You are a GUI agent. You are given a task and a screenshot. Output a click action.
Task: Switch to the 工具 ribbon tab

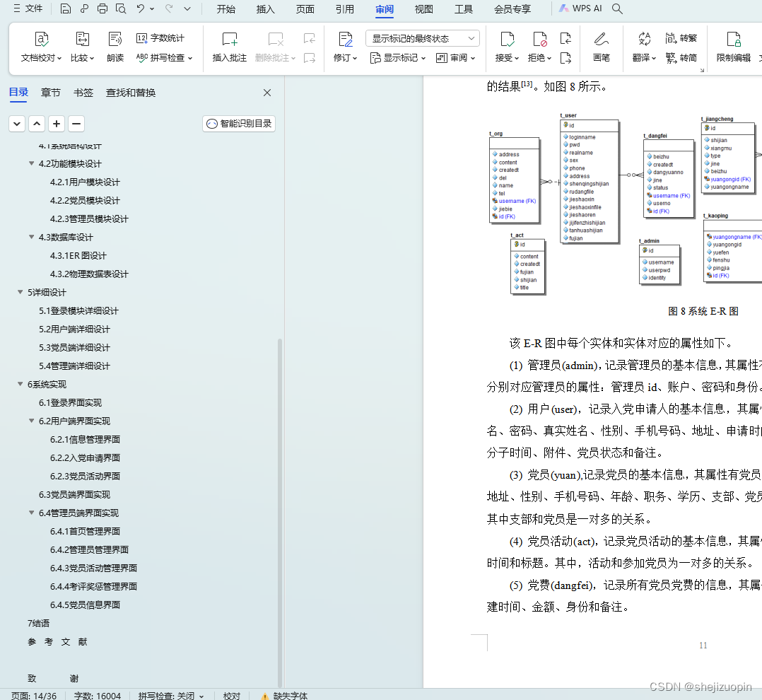464,9
